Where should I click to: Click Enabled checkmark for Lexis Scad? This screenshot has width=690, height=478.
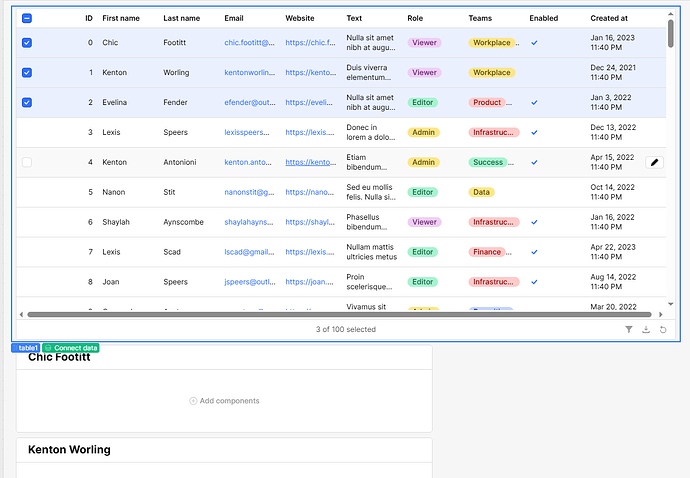[534, 252]
